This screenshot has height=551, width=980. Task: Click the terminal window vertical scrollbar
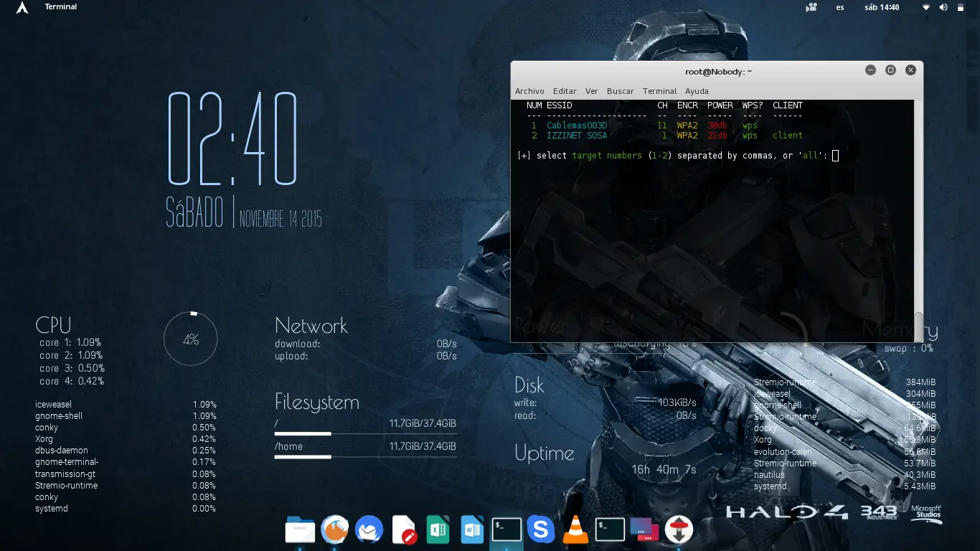[918, 327]
